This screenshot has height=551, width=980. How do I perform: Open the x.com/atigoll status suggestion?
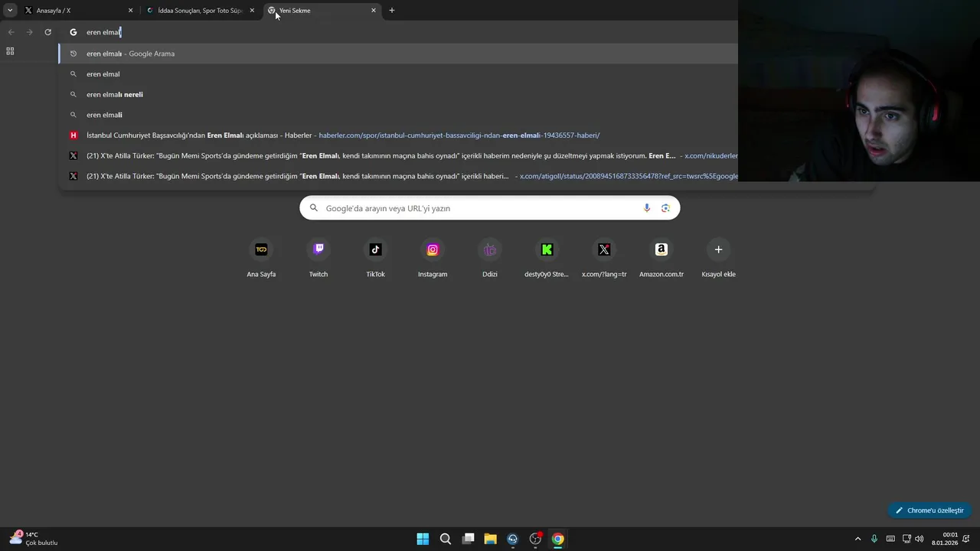click(x=398, y=176)
